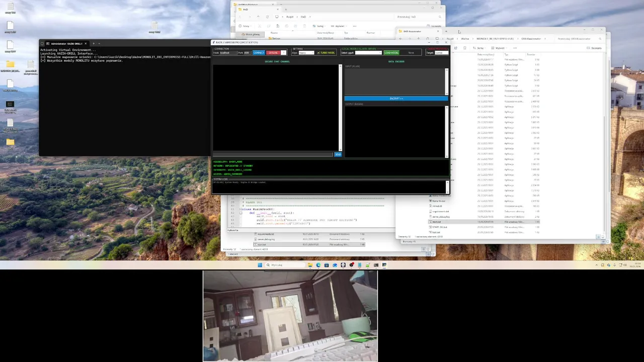Collapse the def __init__ code fold

click(241, 213)
